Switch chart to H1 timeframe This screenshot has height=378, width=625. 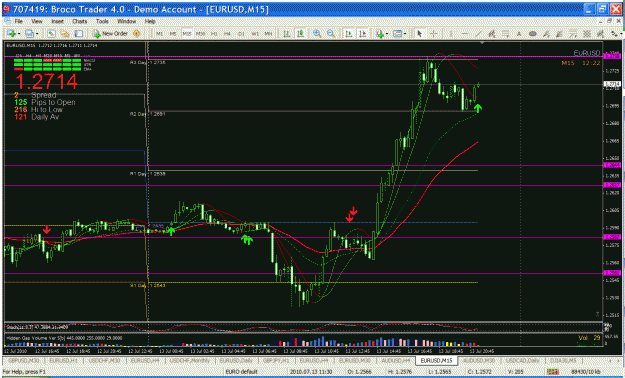214,34
